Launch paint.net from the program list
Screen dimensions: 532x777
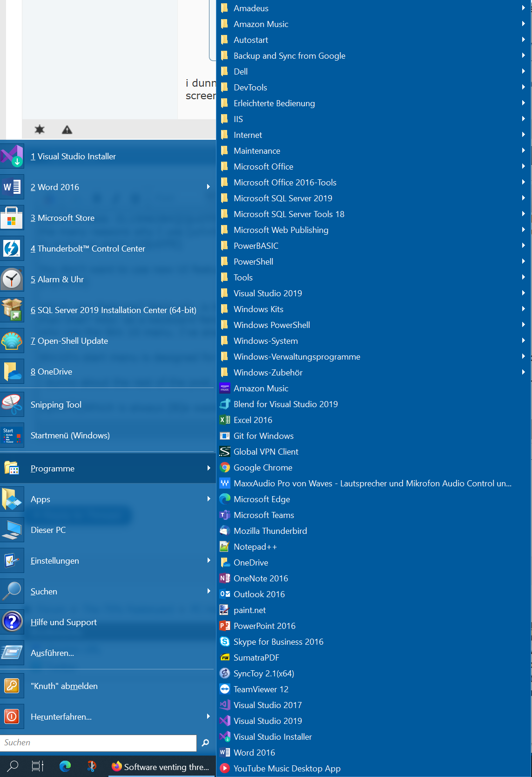(373, 610)
